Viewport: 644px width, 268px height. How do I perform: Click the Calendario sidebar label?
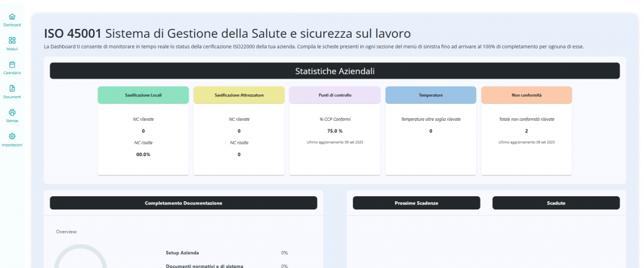point(12,73)
